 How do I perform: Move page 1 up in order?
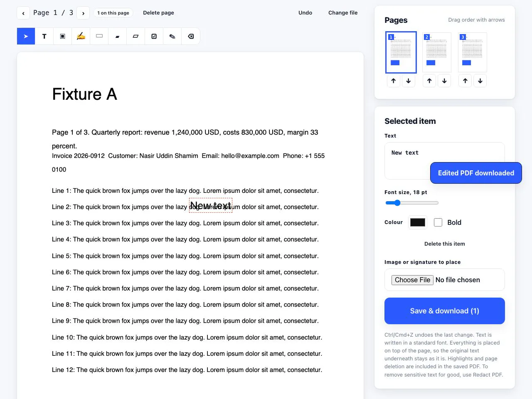[x=394, y=81]
